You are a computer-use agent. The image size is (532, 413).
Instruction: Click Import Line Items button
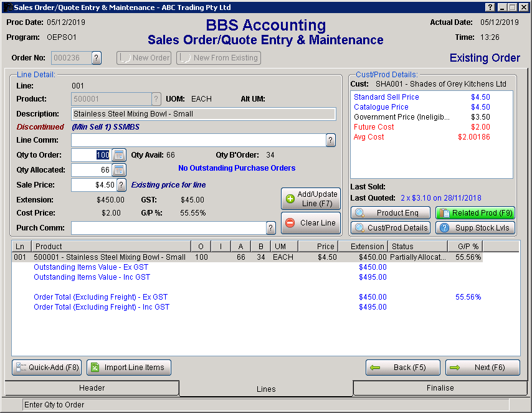pos(128,368)
